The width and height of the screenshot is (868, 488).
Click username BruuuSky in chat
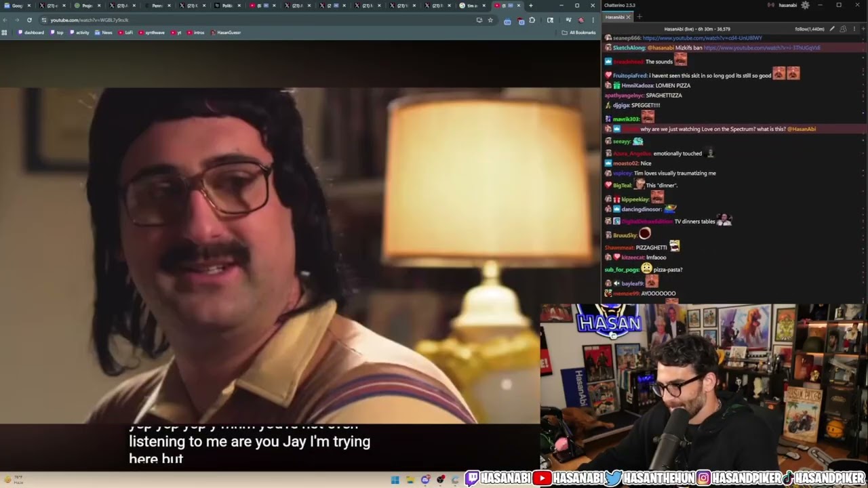click(x=625, y=235)
